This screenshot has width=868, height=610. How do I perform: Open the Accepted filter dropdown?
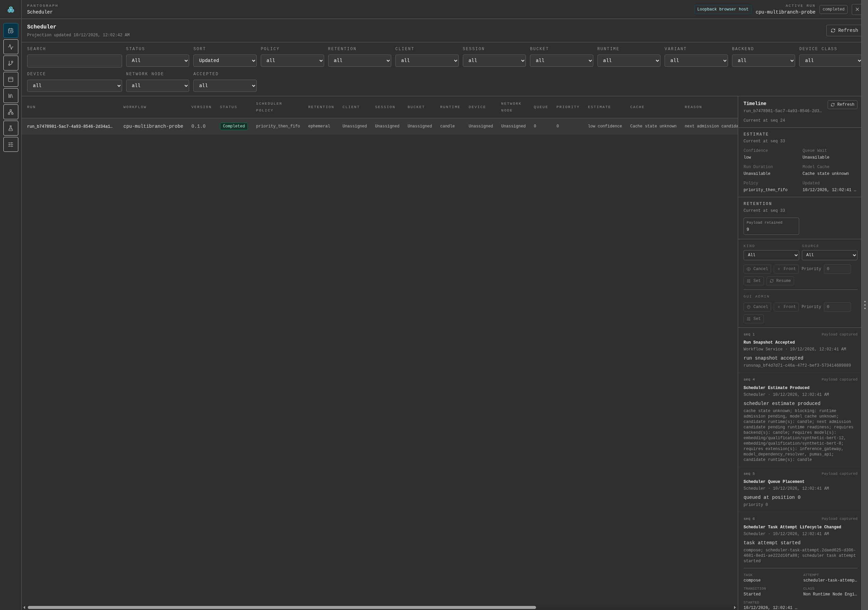tap(225, 86)
